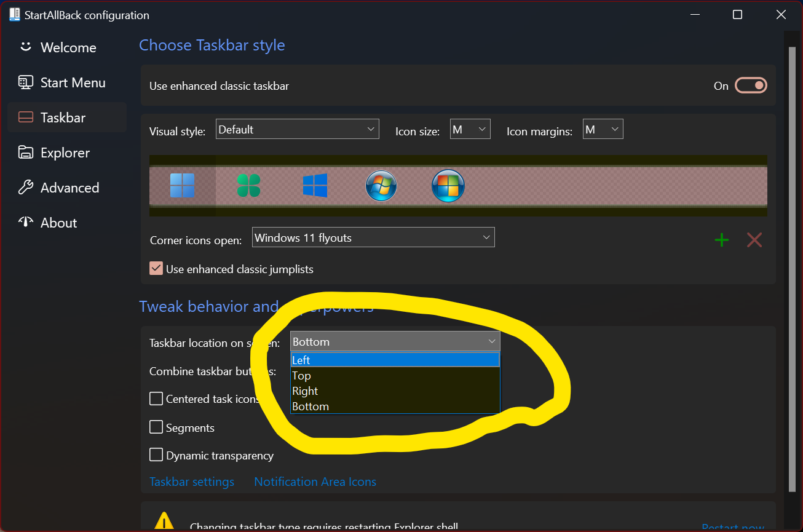This screenshot has width=803, height=532.
Task: Enable Dynamic transparency checkbox
Action: [156, 455]
